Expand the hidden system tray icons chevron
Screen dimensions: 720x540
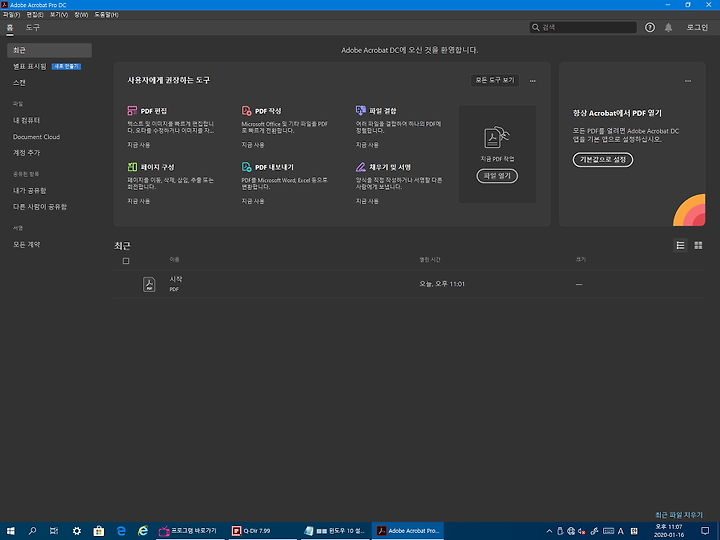click(x=549, y=531)
